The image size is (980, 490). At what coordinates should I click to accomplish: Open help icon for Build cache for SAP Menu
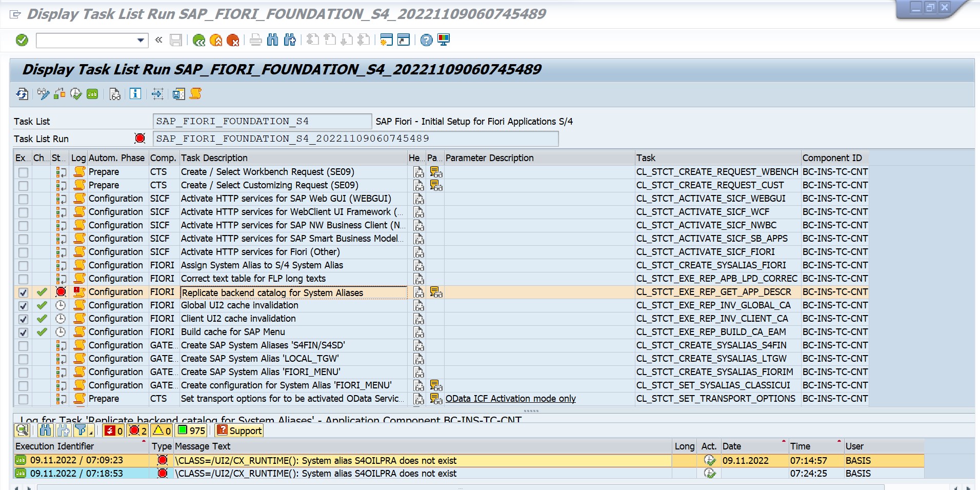point(419,332)
